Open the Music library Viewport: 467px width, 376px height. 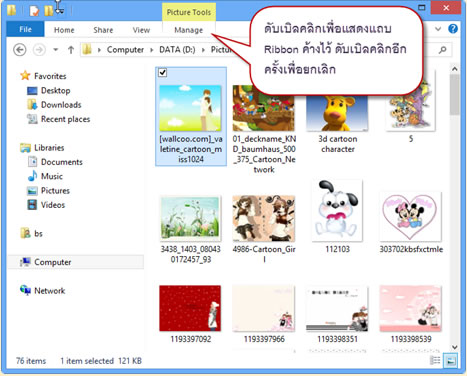click(52, 176)
